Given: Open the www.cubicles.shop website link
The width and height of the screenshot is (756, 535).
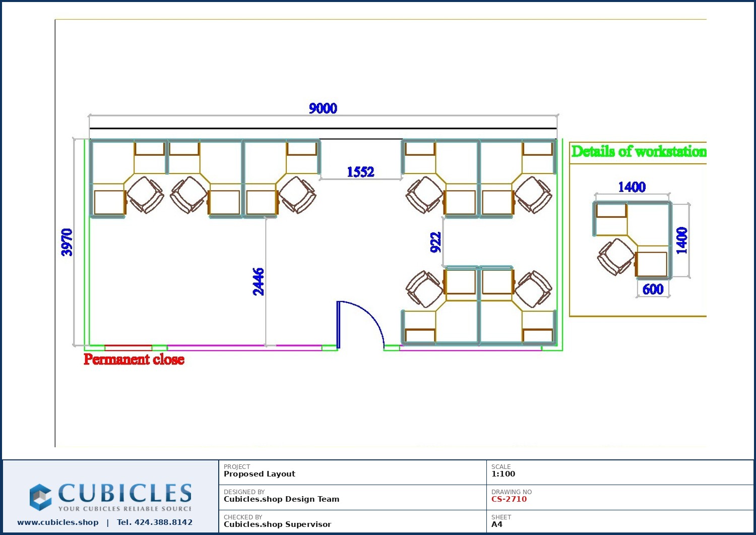Looking at the screenshot, I should pyautogui.click(x=58, y=522).
